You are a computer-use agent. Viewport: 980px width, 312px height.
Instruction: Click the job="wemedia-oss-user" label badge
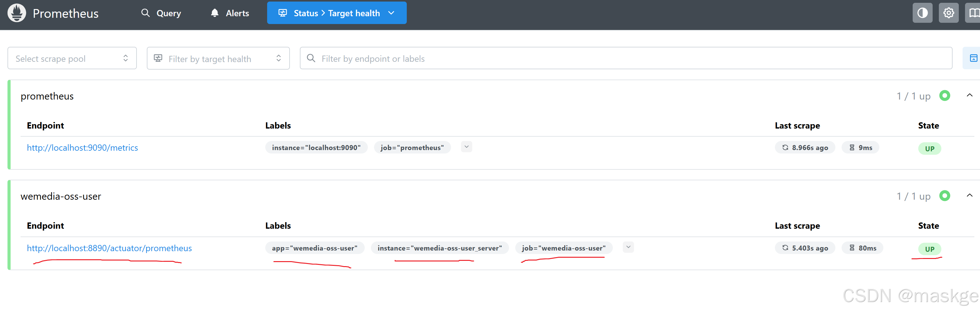[x=564, y=248]
